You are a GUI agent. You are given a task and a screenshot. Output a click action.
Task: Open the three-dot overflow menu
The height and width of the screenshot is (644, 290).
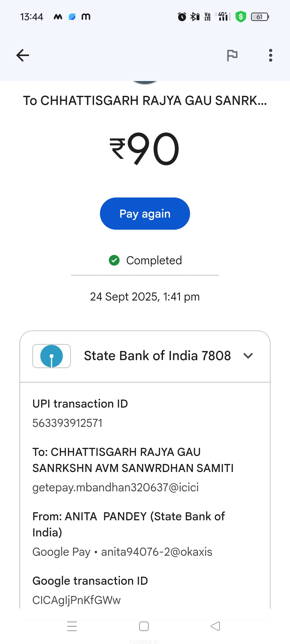tap(270, 55)
